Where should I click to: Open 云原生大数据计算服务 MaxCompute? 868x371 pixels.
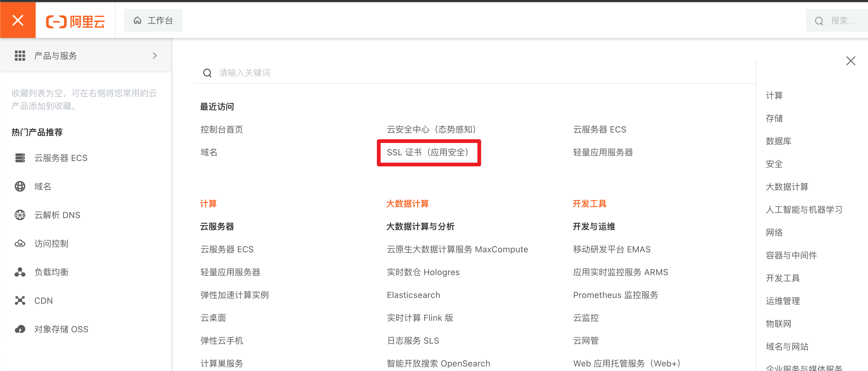457,249
